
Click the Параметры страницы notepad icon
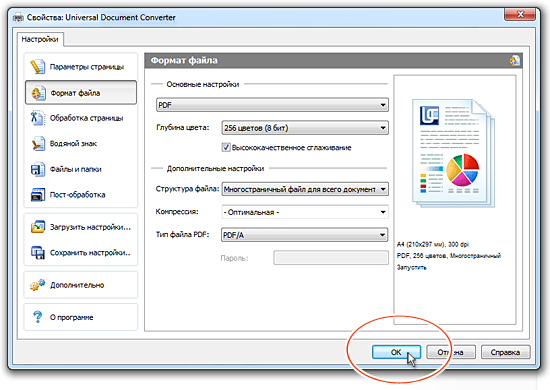(x=38, y=67)
